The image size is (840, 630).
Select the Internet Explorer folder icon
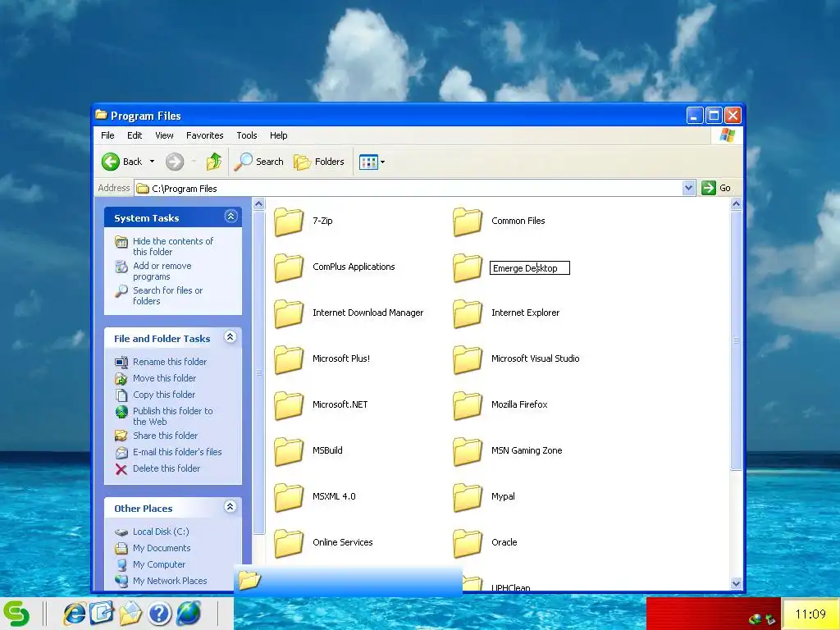point(468,314)
